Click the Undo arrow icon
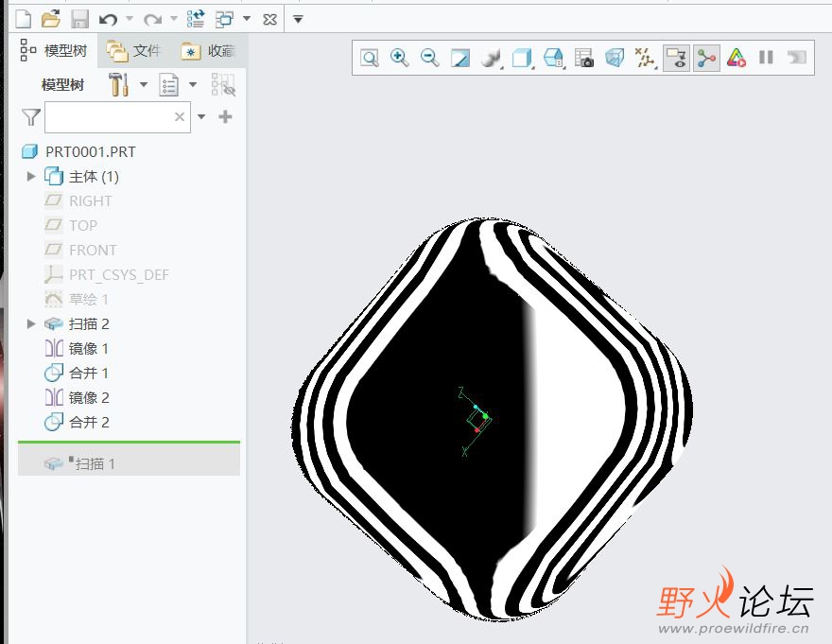Image resolution: width=832 pixels, height=644 pixels. pyautogui.click(x=108, y=19)
